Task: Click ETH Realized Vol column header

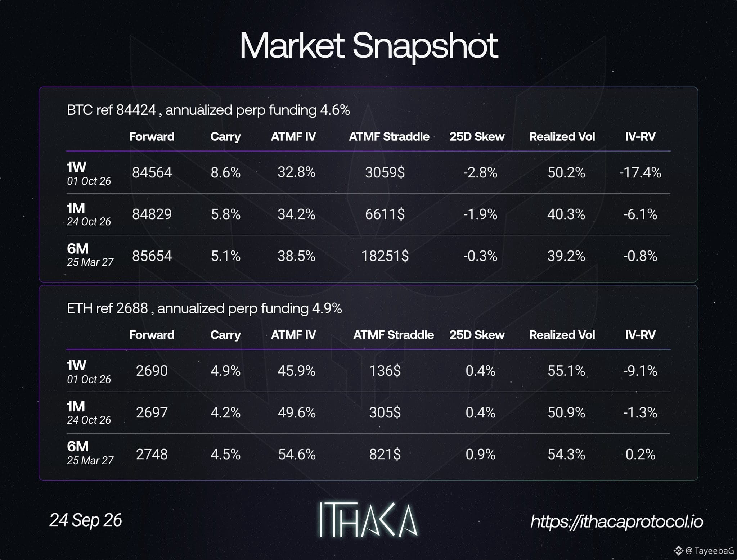Action: click(562, 335)
